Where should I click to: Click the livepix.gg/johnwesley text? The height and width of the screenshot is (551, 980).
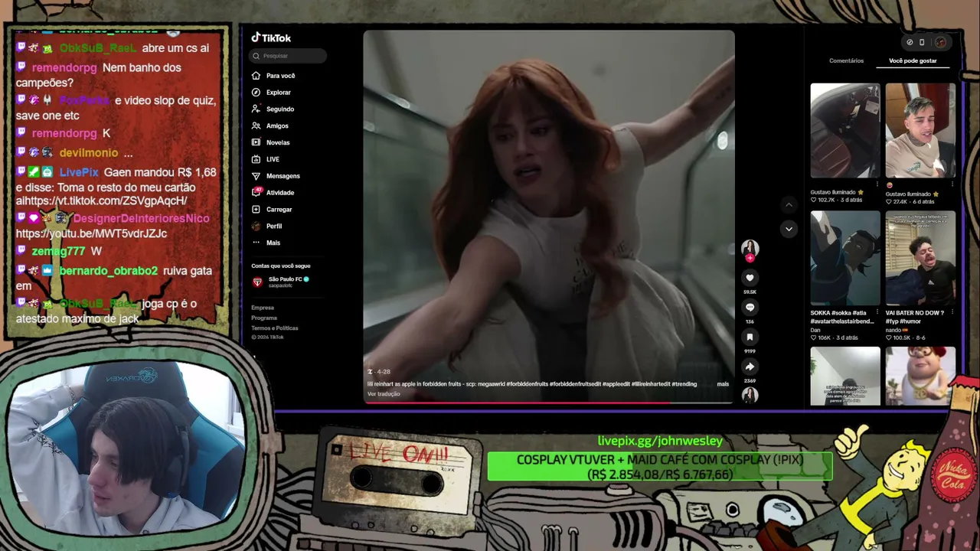coord(660,441)
